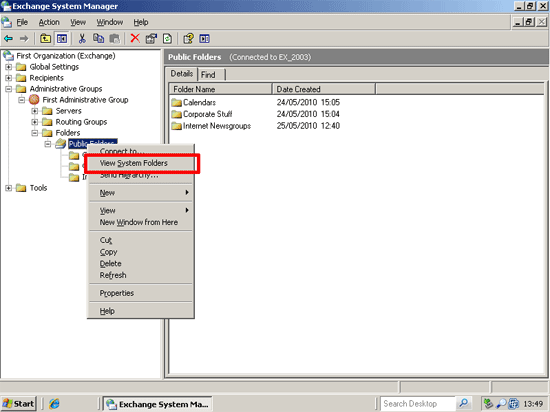This screenshot has height=412, width=550.
Task: Select the Tools tree item
Action: tap(38, 188)
